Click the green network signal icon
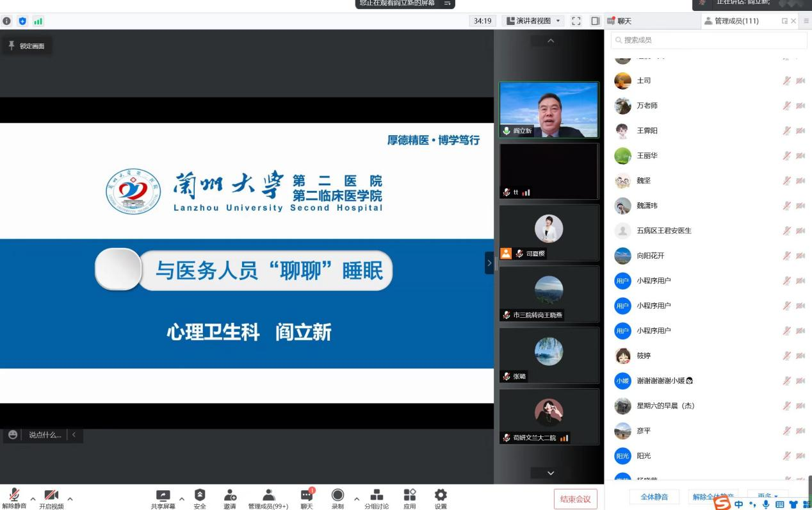Screen dimensions: 812x510 coord(38,21)
